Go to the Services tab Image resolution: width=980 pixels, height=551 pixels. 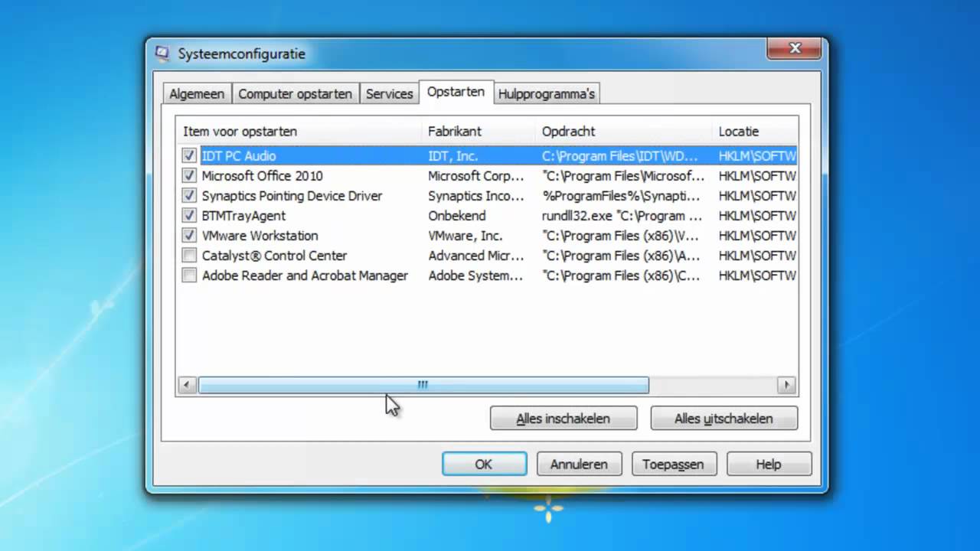pos(389,94)
